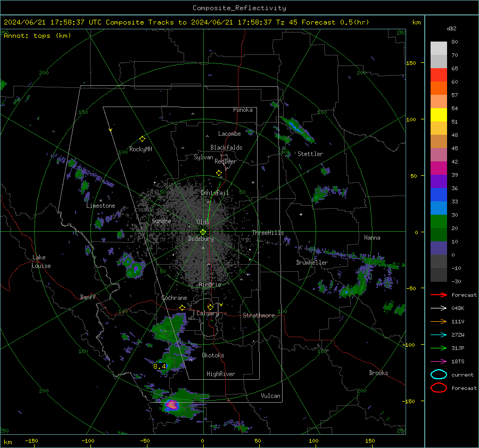Click the Airdrie city label

click(x=210, y=284)
